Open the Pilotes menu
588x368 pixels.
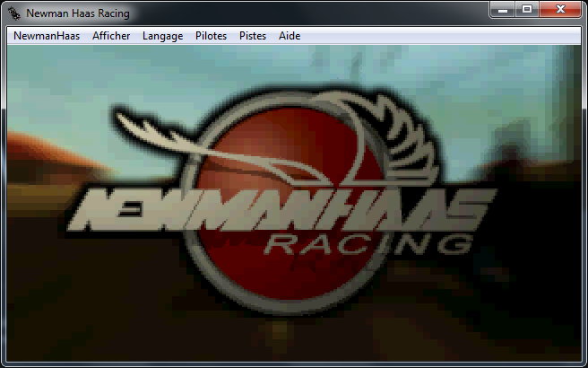pos(211,36)
